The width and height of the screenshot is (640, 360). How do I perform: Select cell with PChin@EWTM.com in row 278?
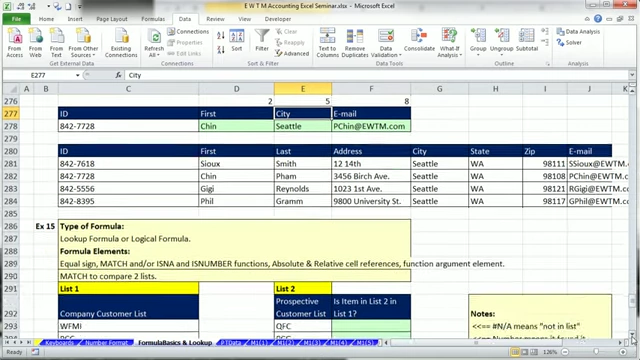click(x=371, y=126)
